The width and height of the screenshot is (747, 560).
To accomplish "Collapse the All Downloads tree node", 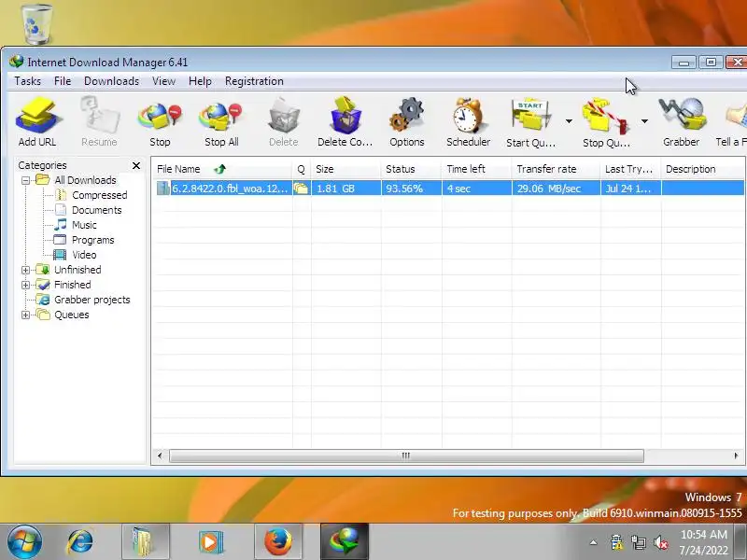I will 26,180.
